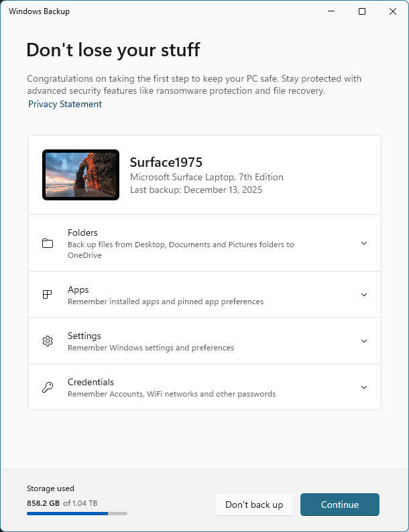Click the Surface laptop wallpaper thumbnail

[80, 175]
